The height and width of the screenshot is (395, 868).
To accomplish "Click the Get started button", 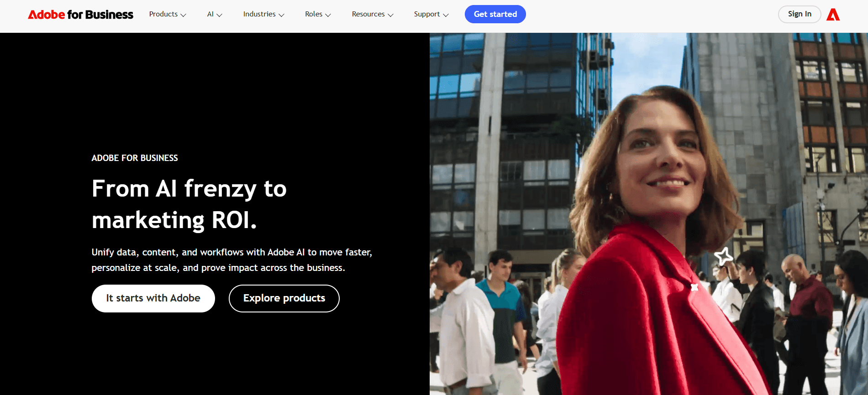I will pyautogui.click(x=495, y=14).
